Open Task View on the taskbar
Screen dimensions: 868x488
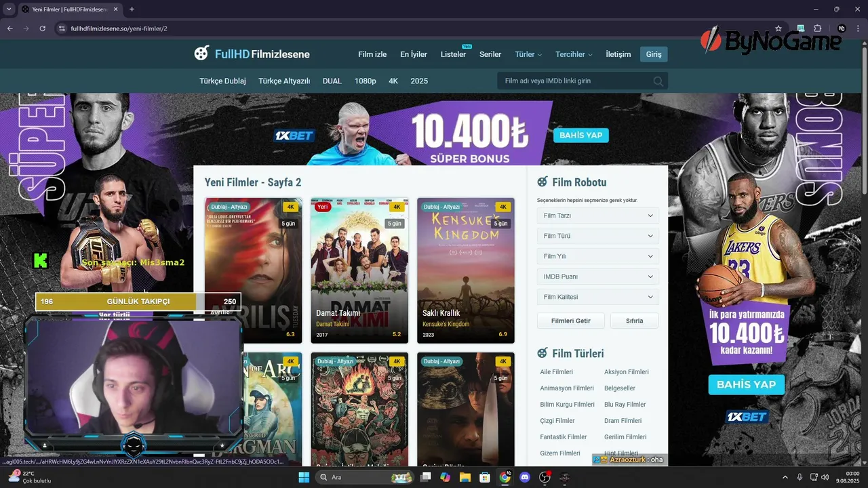pyautogui.click(x=426, y=477)
